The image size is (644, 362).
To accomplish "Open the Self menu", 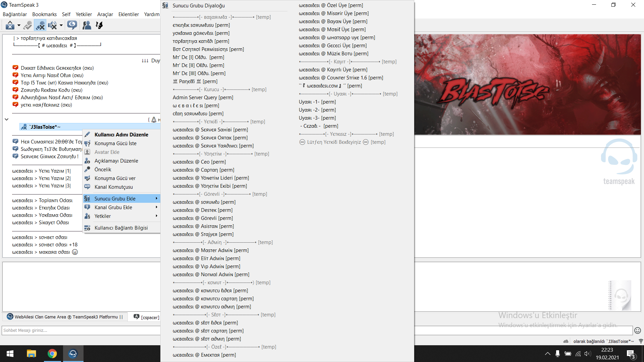I will (x=66, y=14).
